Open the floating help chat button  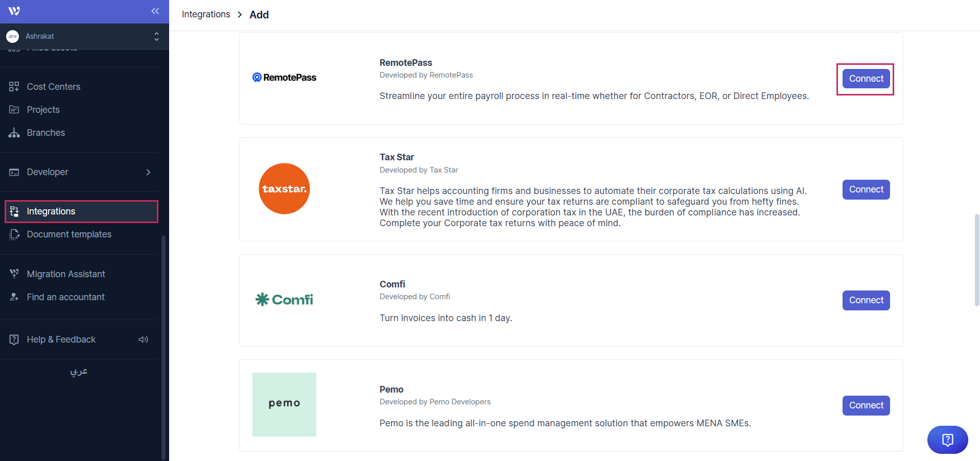(947, 440)
